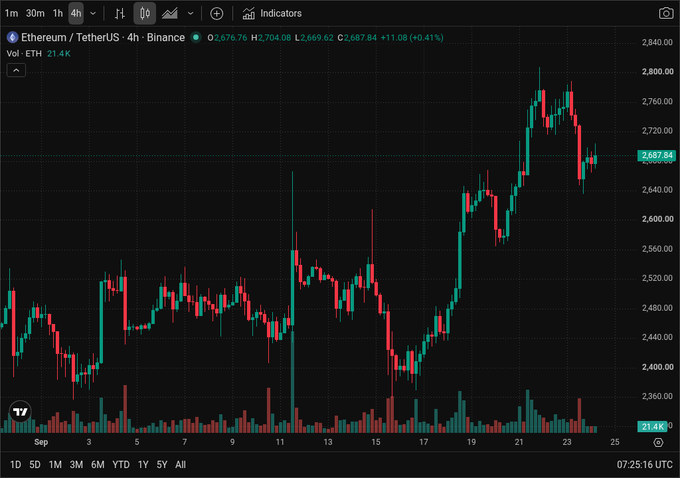Set the date range to 5Y

coord(162,465)
